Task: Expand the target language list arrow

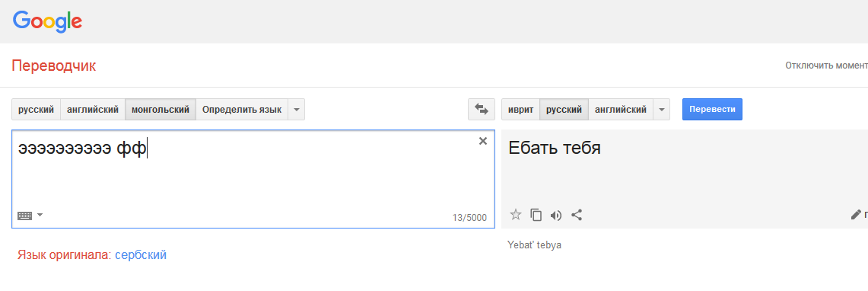Action: point(662,109)
